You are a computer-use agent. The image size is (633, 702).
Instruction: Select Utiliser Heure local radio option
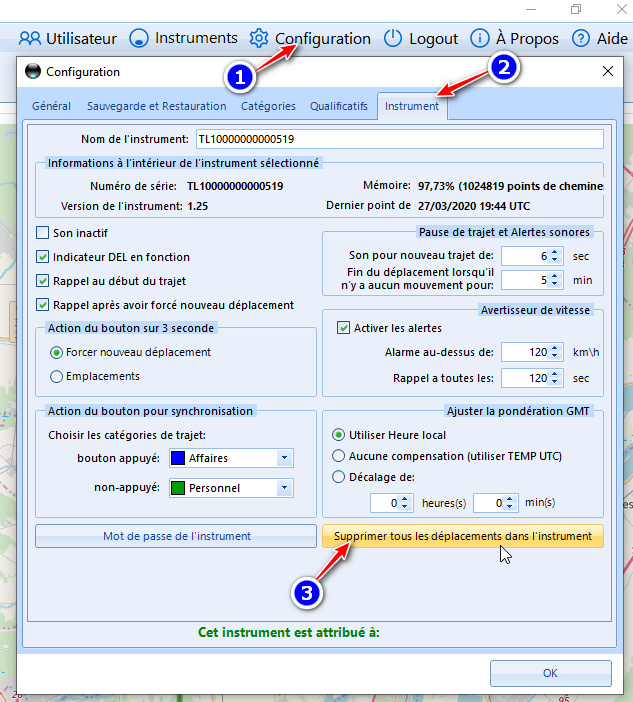338,435
